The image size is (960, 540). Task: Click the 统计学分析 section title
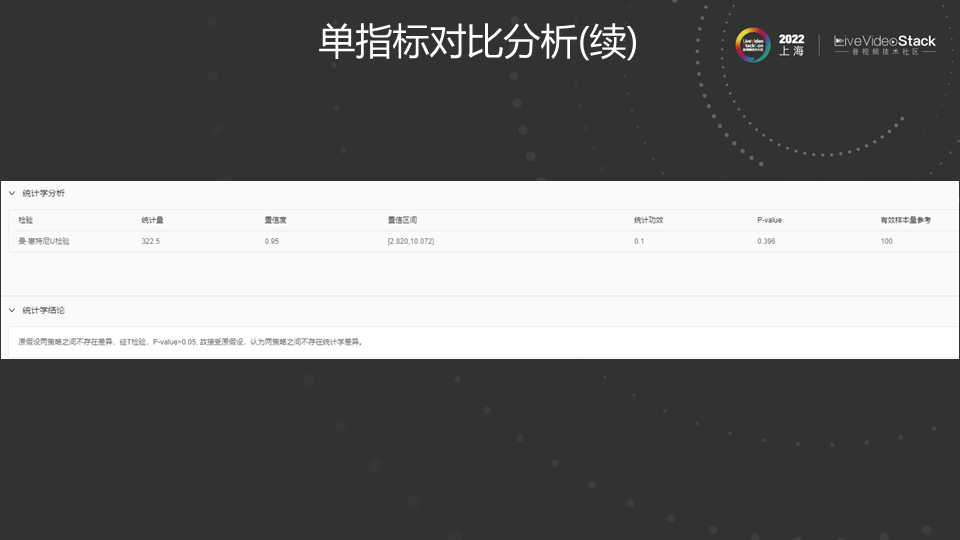click(x=43, y=193)
